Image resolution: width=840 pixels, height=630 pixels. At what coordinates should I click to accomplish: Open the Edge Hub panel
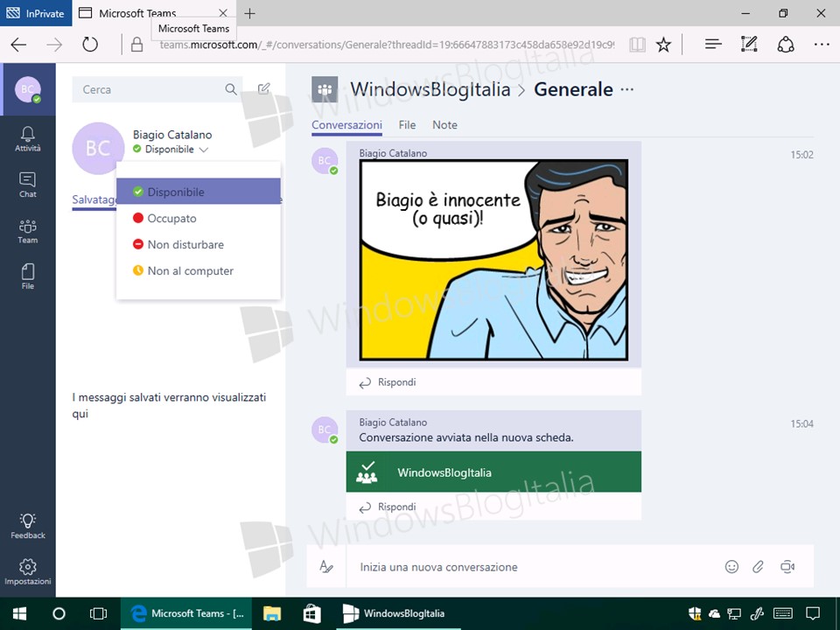pos(713,45)
